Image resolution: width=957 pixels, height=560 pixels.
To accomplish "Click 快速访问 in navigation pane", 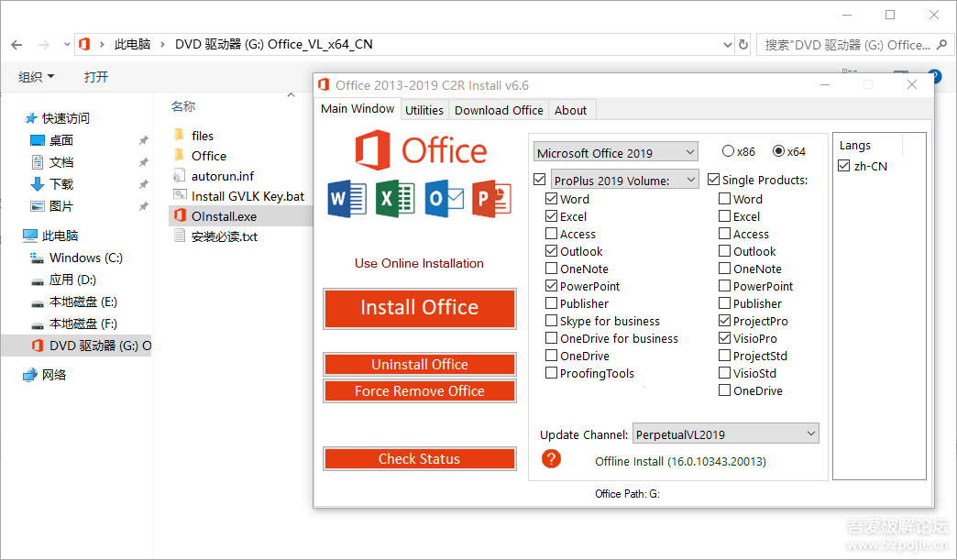I will [x=65, y=118].
